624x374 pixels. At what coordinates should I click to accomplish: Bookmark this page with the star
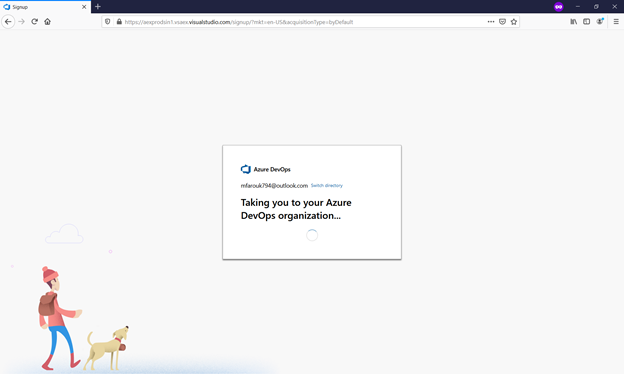pyautogui.click(x=514, y=22)
